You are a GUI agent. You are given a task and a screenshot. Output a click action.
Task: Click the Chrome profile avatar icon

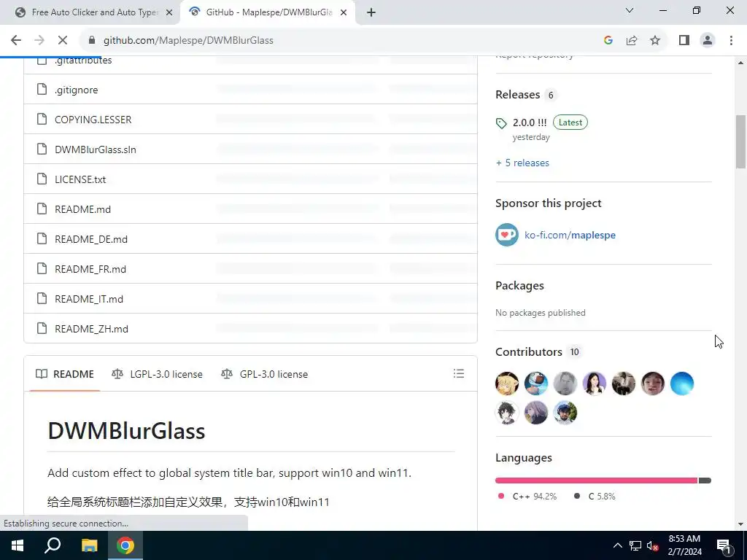[x=708, y=41]
